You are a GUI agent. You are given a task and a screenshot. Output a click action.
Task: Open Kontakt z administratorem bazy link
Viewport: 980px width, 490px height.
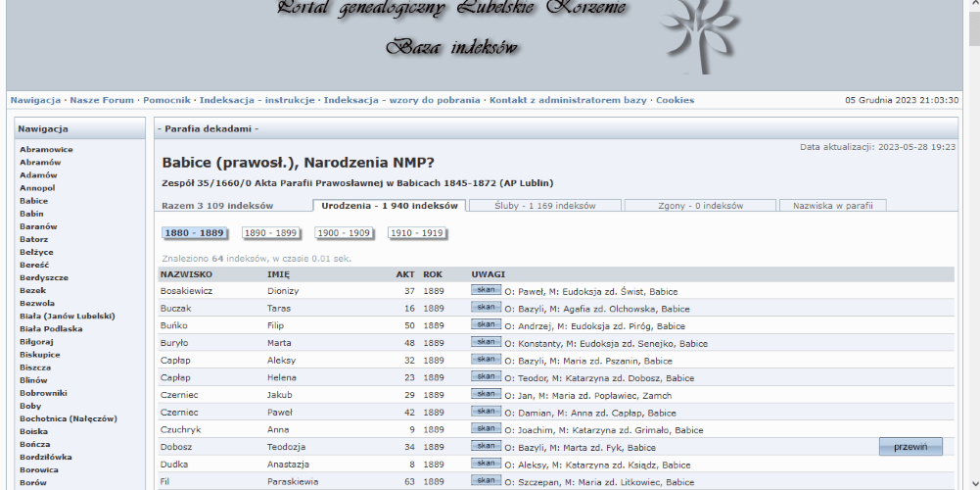coord(568,100)
